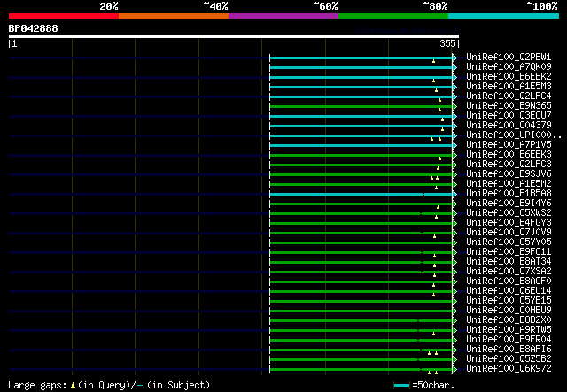Open hit UniRef100_A7QK09
This screenshot has width=567, height=392.
point(509,67)
